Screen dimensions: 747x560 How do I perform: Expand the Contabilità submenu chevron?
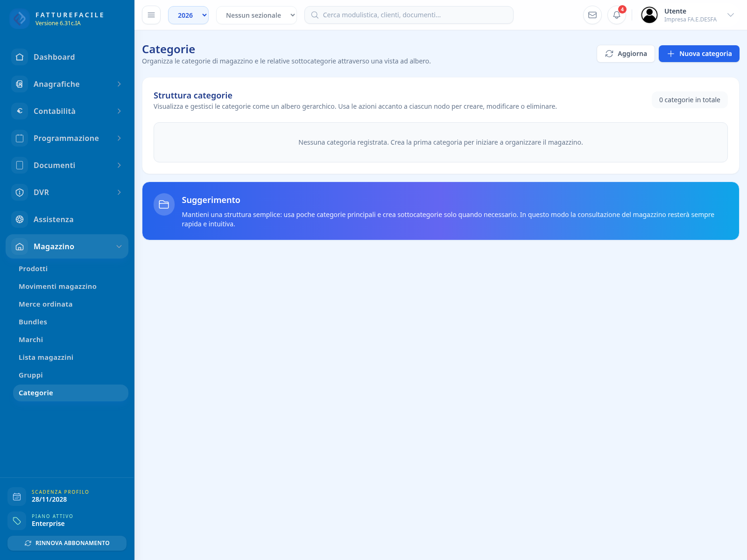pyautogui.click(x=119, y=111)
